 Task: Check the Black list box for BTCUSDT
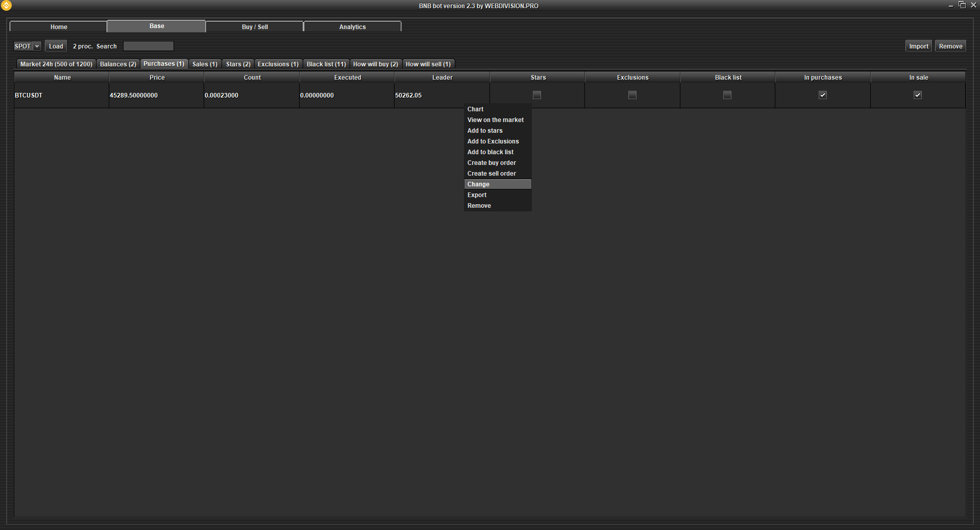coord(727,95)
